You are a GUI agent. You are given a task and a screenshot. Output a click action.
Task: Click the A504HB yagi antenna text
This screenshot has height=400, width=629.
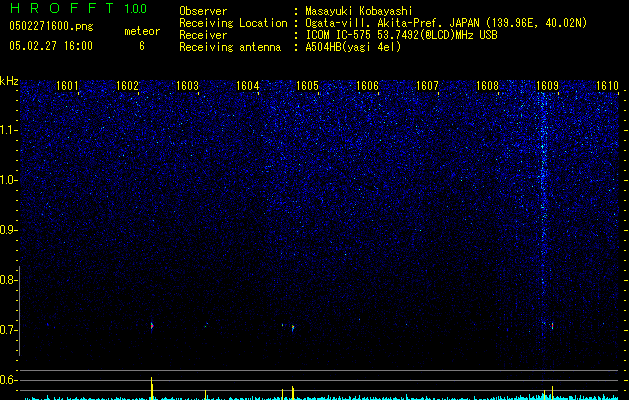tap(353, 47)
